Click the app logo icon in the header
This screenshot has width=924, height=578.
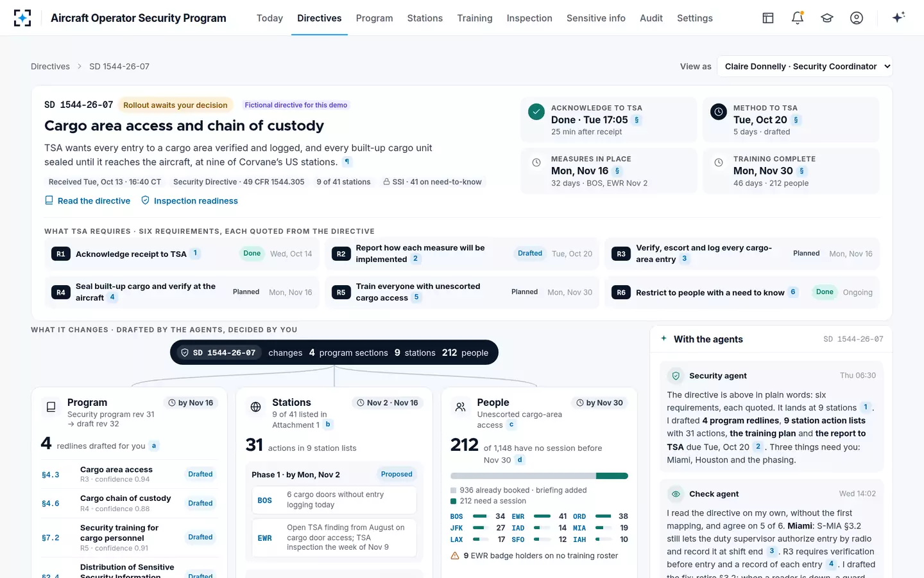tap(22, 18)
